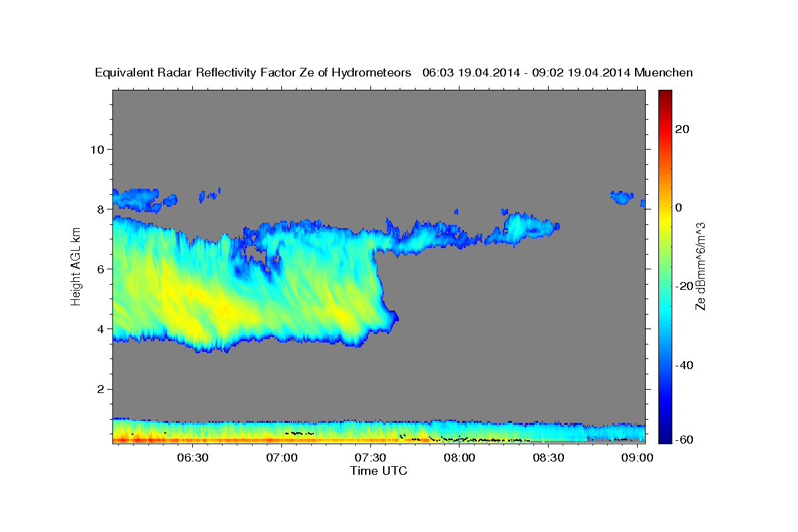Viewport: 798px width, 532px height.
Task: Click the yellow region of the colorbar
Action: 664,216
